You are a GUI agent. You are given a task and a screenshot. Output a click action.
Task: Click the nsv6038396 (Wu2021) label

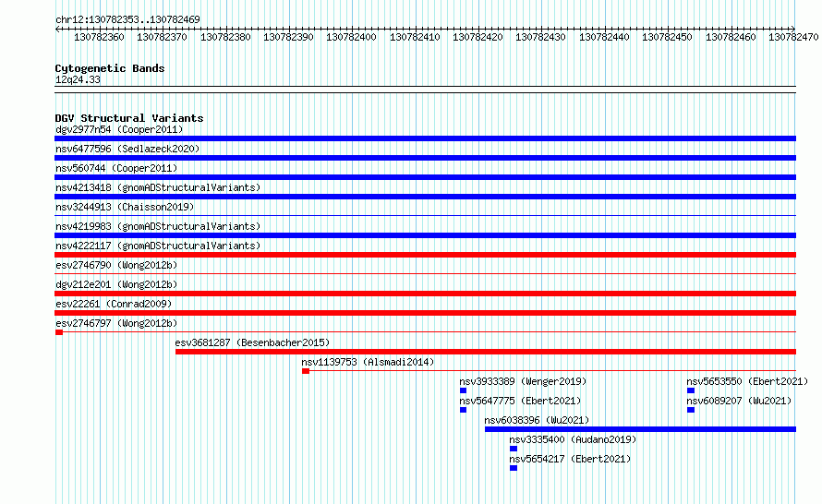coord(537,420)
